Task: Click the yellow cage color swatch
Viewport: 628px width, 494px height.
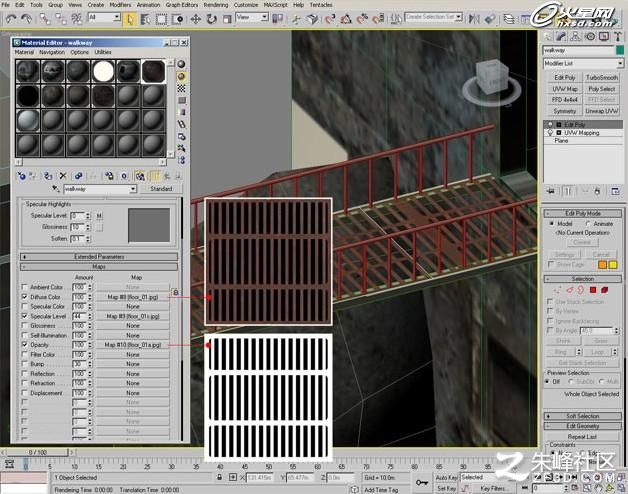Action: 613,265
